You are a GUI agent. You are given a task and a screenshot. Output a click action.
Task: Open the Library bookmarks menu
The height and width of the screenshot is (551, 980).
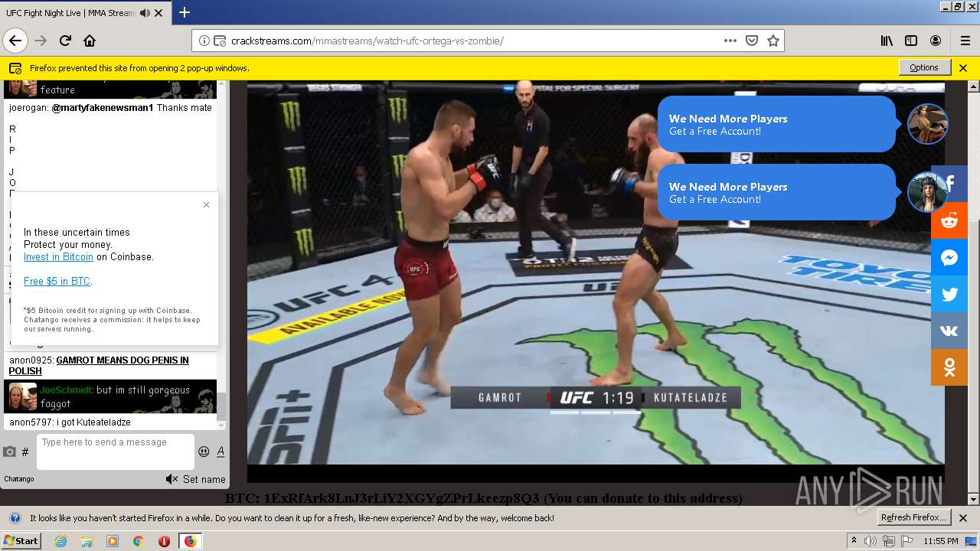pos(887,41)
